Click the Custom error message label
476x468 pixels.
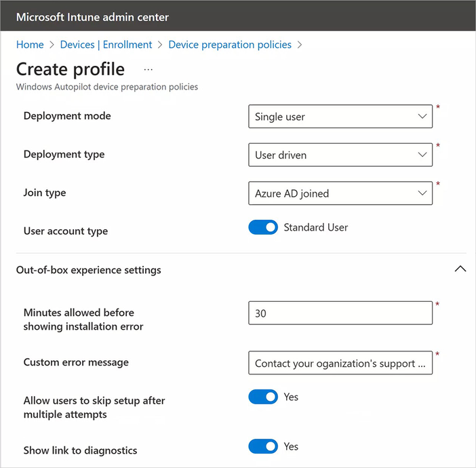(x=76, y=362)
